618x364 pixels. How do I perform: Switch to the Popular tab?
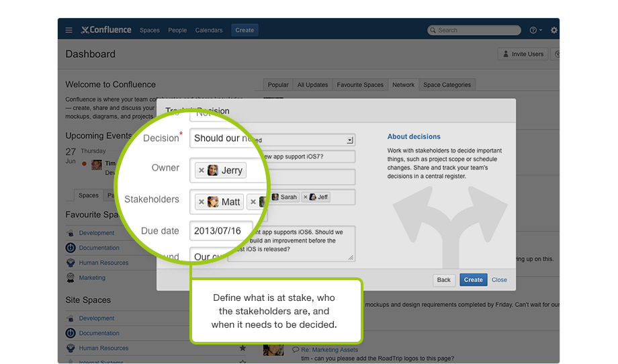[278, 85]
